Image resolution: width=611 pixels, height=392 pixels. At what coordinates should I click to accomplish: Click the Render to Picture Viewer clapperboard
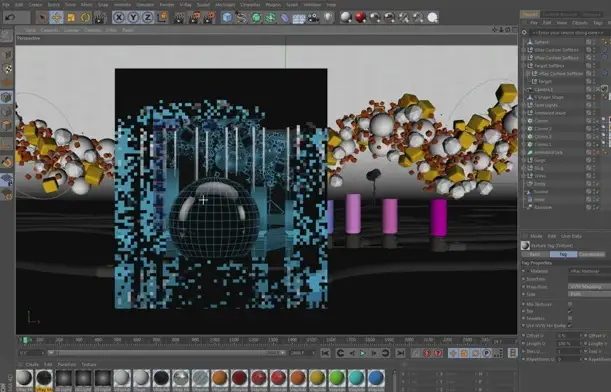(194, 18)
